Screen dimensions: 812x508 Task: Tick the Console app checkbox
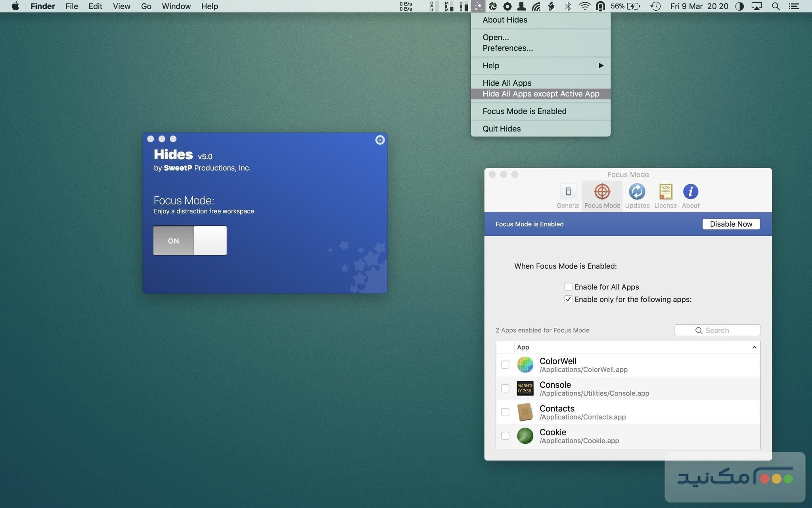pyautogui.click(x=505, y=388)
